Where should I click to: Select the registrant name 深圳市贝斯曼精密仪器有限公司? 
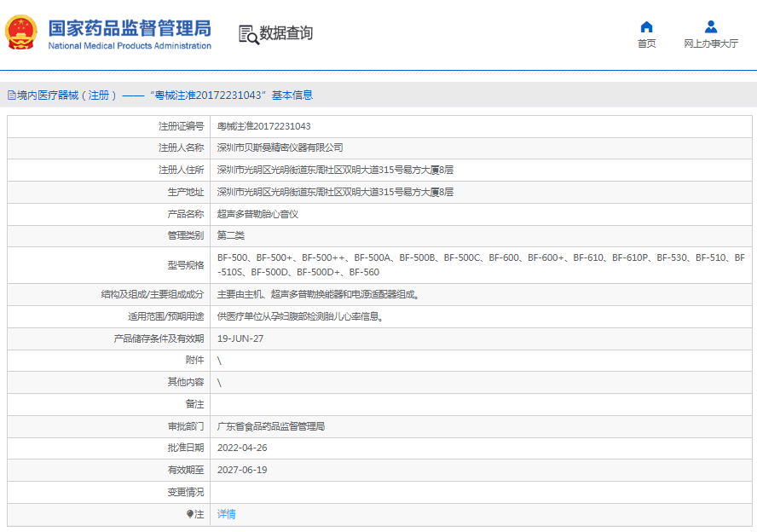point(280,147)
